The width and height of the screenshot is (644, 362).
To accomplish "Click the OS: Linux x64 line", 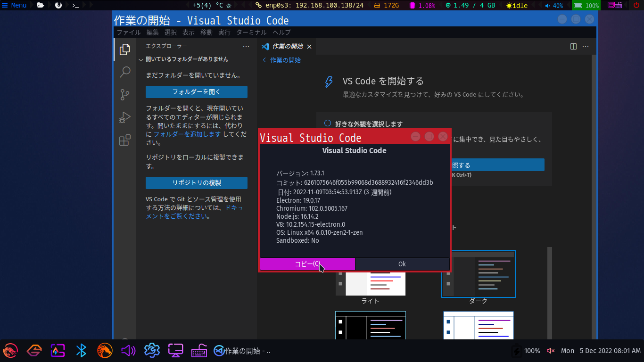I will pos(320,232).
